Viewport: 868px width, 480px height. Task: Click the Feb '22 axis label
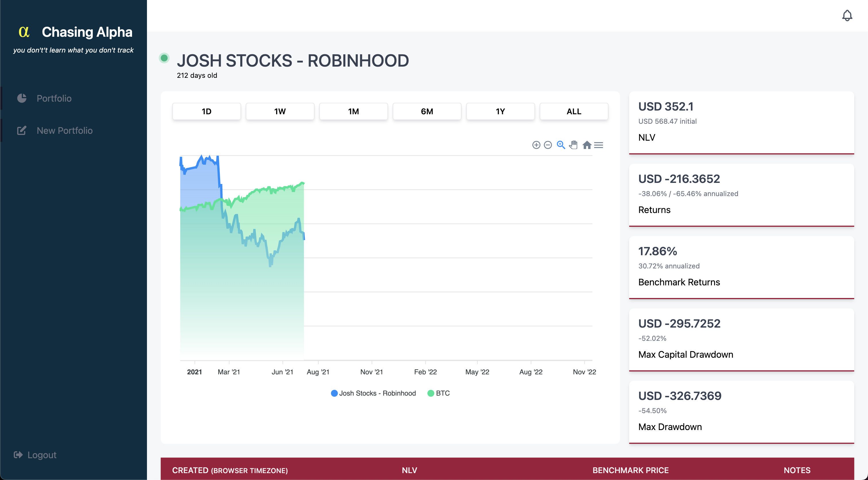[x=425, y=372]
